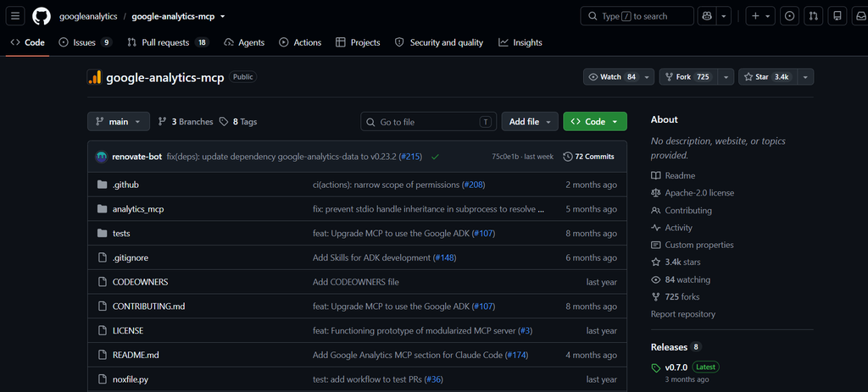868x392 pixels.
Task: Click the Type / to search box
Action: (x=637, y=16)
